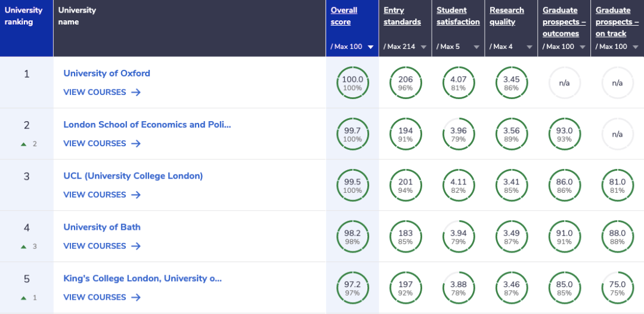Click King's College 3.88 satisfaction gauge
This screenshot has width=644, height=314.
459,288
